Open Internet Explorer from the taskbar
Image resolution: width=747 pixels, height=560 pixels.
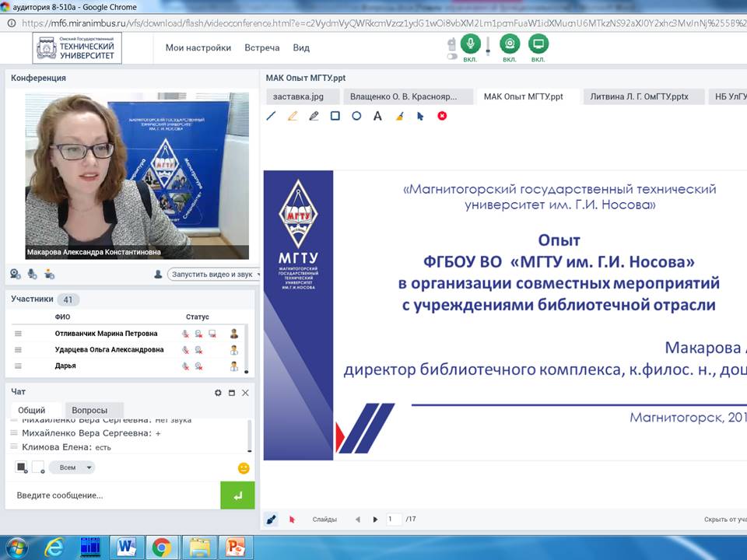click(54, 548)
